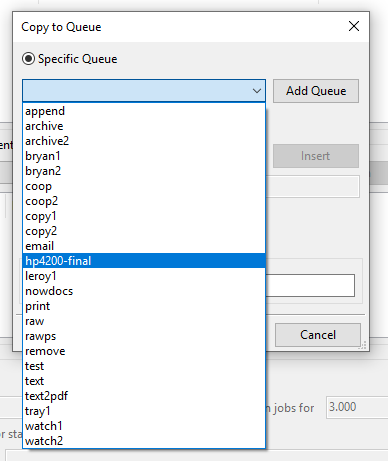The height and width of the screenshot is (461, 388).
Task: Select the 'rawps' queue entry
Action: (144, 336)
